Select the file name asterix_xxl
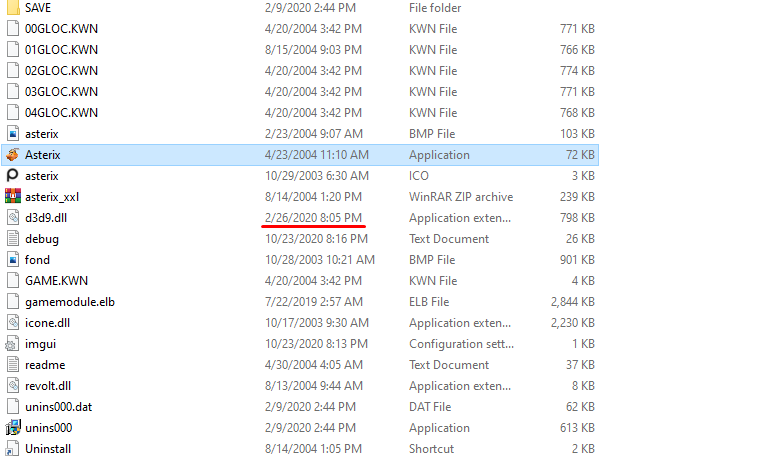This screenshot has width=757, height=461. (52, 197)
